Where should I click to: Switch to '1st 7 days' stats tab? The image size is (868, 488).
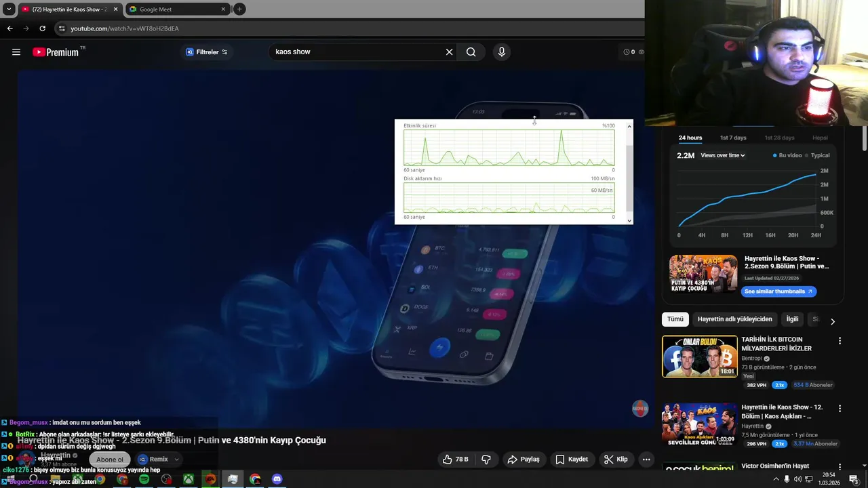(x=733, y=138)
